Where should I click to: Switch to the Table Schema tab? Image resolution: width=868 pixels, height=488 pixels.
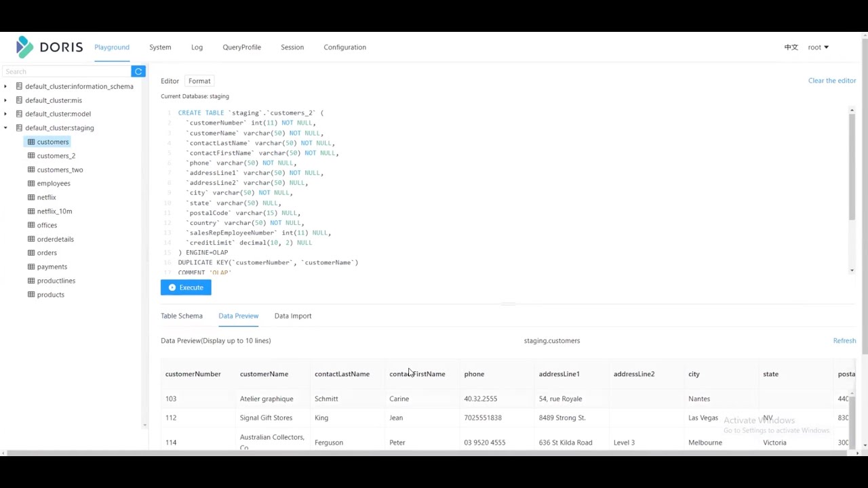tap(182, 316)
